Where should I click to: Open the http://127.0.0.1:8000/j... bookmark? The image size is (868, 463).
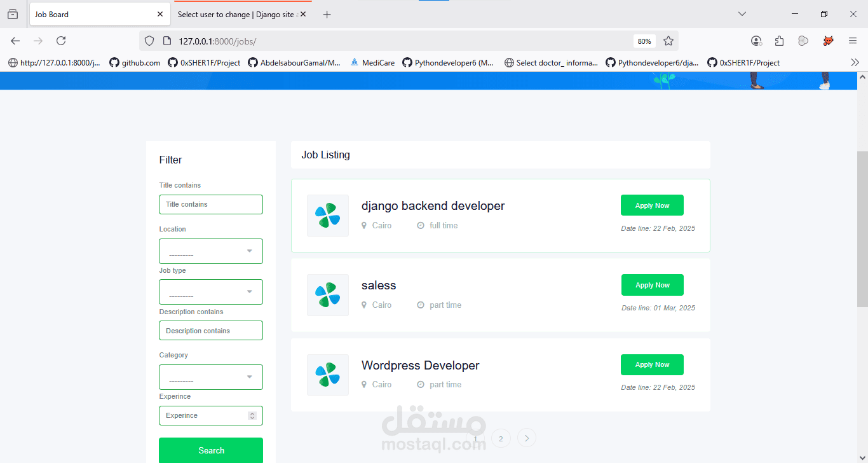(x=54, y=62)
